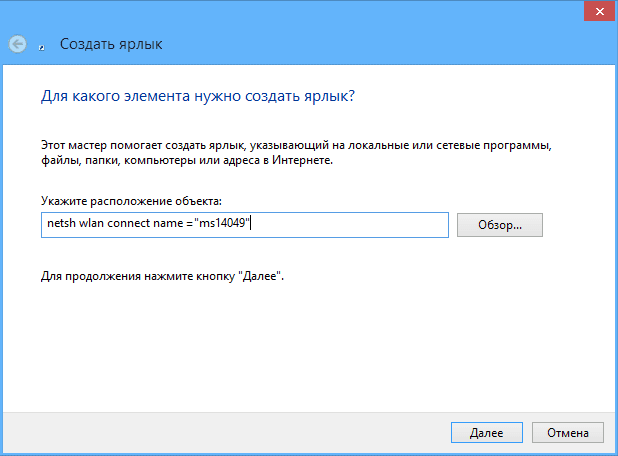
Task: Click the back arrow icon
Action: [17, 44]
